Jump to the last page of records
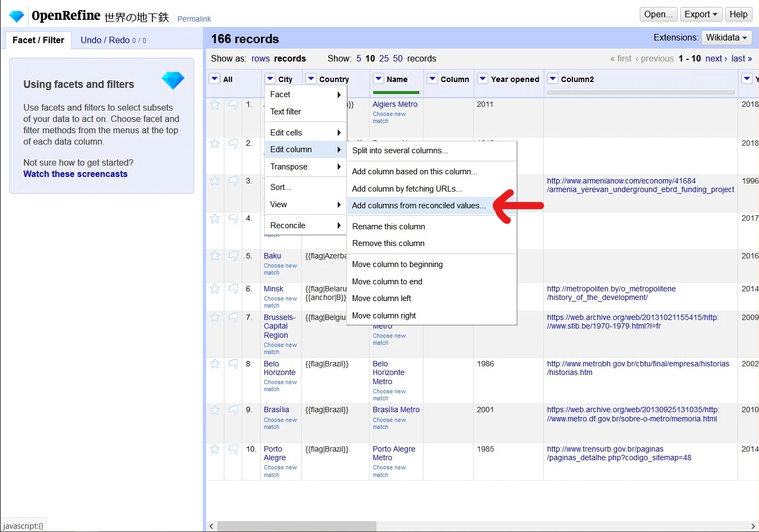Viewport: 759px width, 532px height. pyautogui.click(x=742, y=58)
